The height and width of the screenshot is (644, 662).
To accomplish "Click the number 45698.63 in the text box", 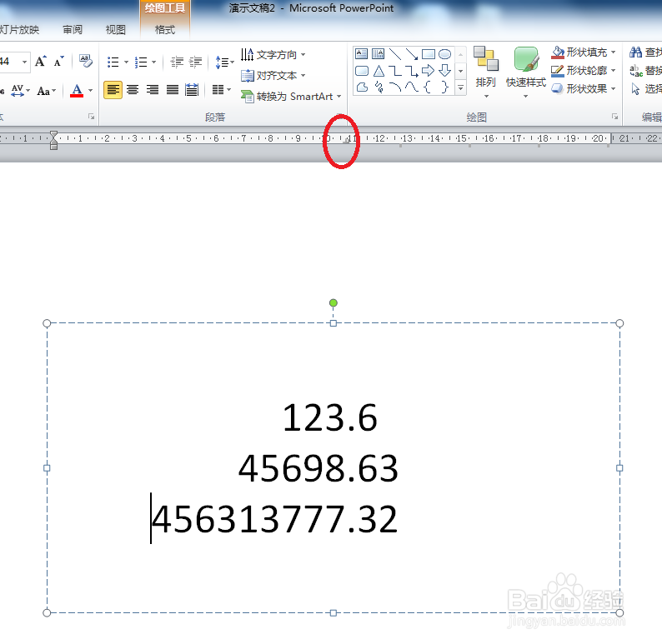I will (318, 468).
